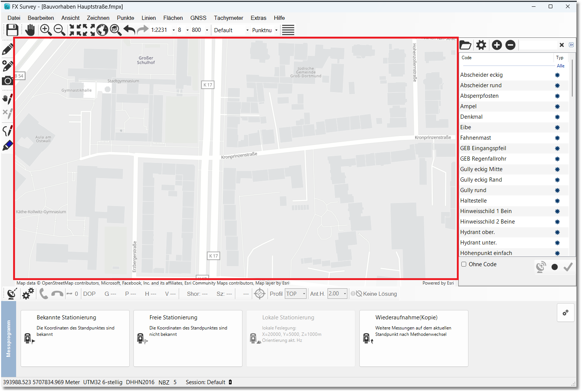The width and height of the screenshot is (582, 392).
Task: Zoom in with the magnifier plus icon
Action: coord(46,30)
